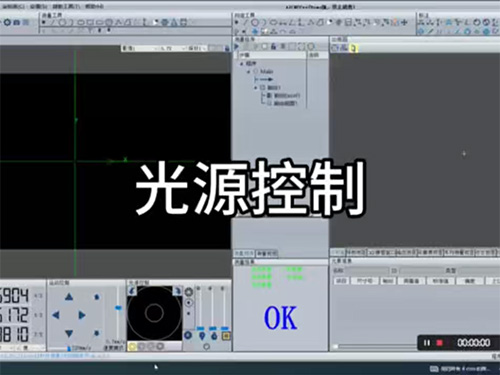Click the top-left icon of light preview
Viewport: 500px width, 375px height.
point(132,291)
